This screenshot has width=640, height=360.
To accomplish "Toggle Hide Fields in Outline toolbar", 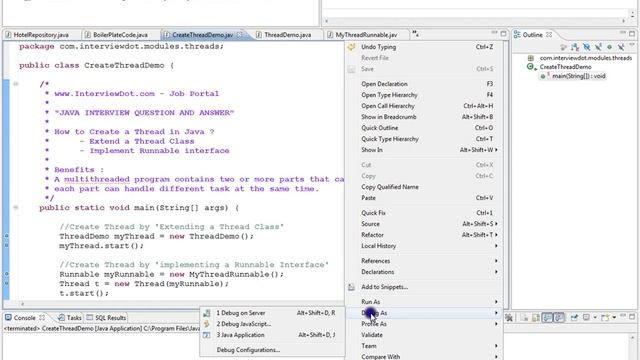I will (587, 47).
